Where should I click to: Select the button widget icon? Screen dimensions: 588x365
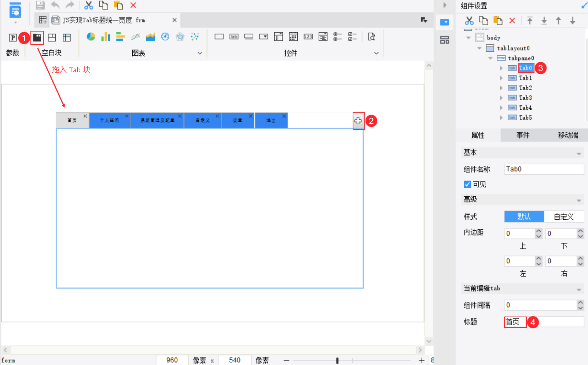pos(249,37)
